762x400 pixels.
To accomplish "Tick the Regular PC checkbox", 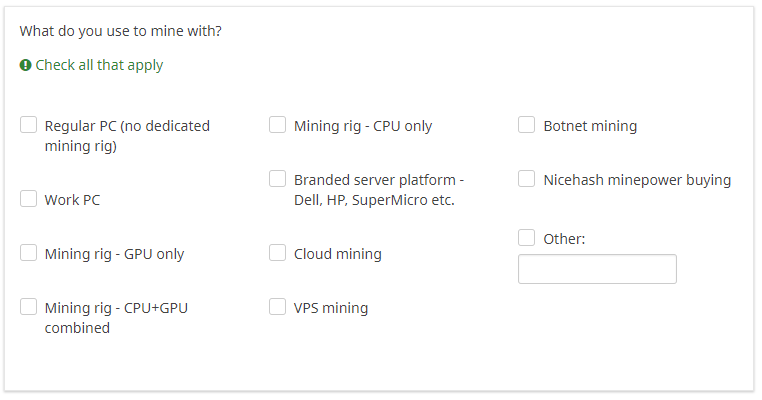I will pos(28,126).
